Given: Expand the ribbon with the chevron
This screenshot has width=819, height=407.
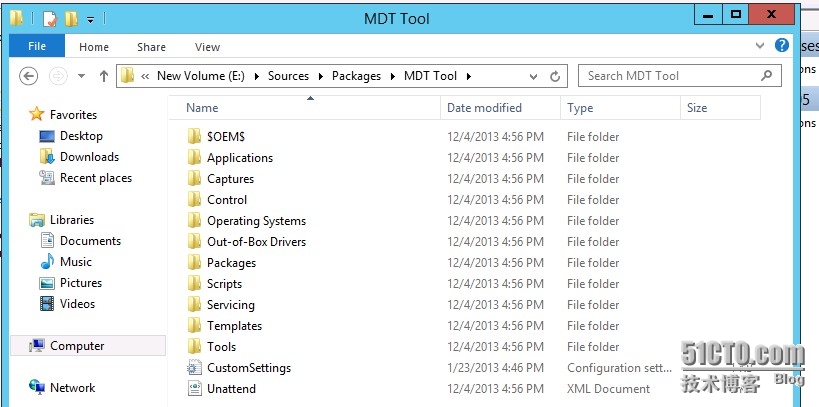Looking at the screenshot, I should (760, 46).
